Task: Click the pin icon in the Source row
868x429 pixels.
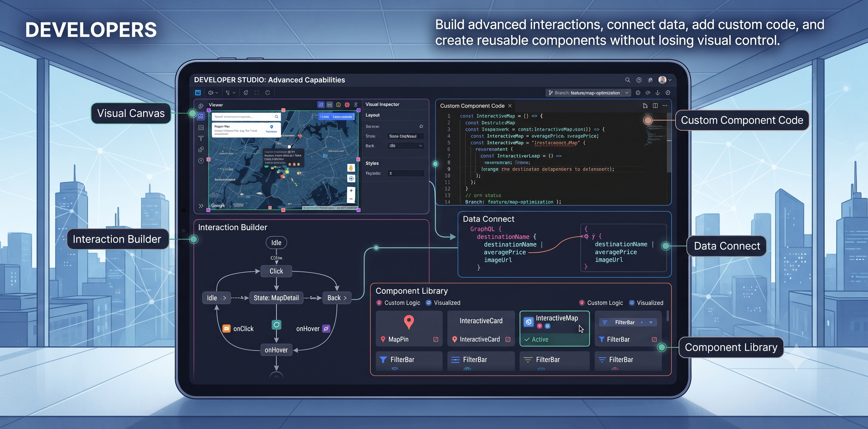Action: 421,126
